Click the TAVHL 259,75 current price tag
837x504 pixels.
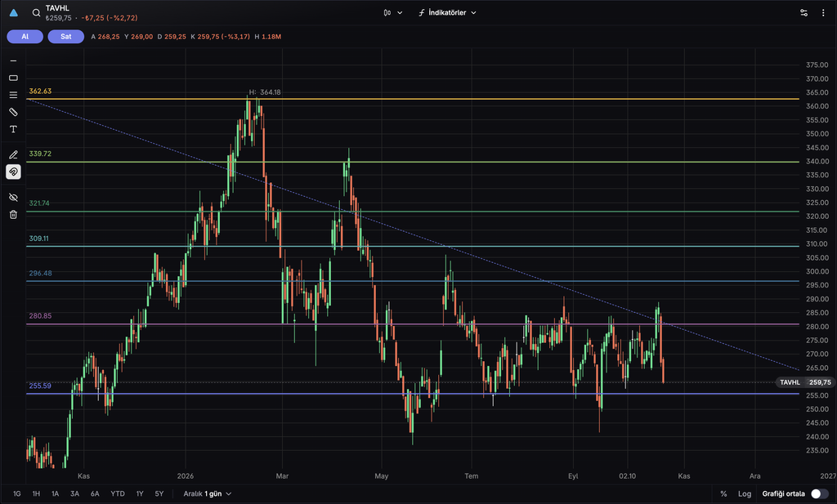(x=805, y=382)
